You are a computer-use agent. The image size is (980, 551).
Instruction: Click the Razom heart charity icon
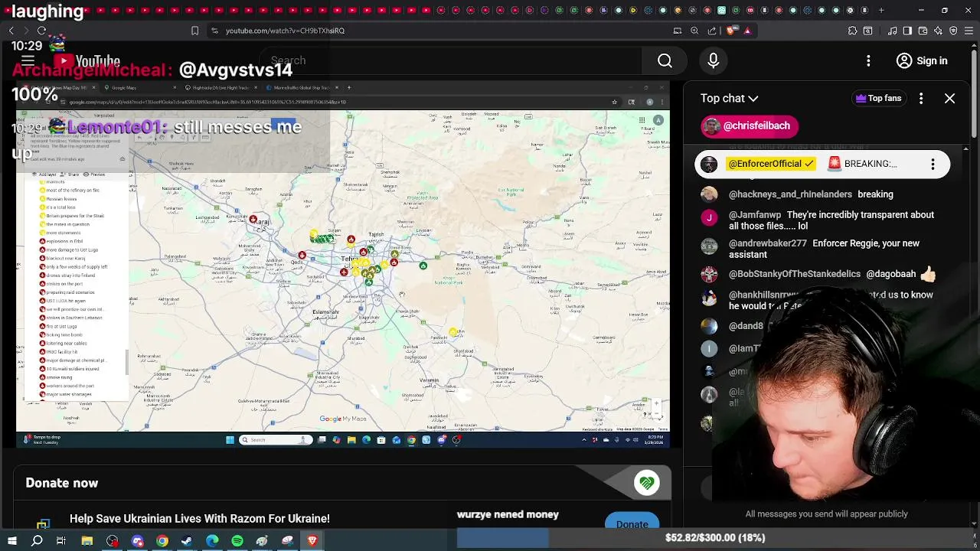647,482
